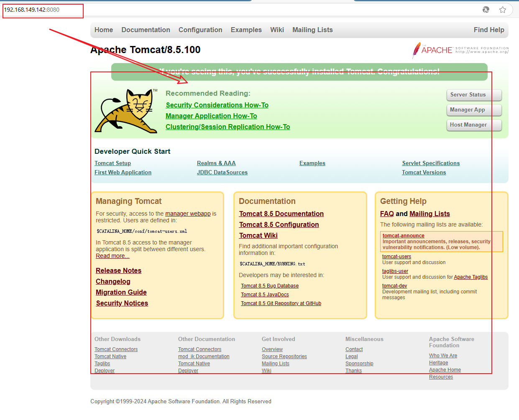The width and height of the screenshot is (519, 420).
Task: Open Tomcat 8.5 Documentation link
Action: [x=281, y=214]
